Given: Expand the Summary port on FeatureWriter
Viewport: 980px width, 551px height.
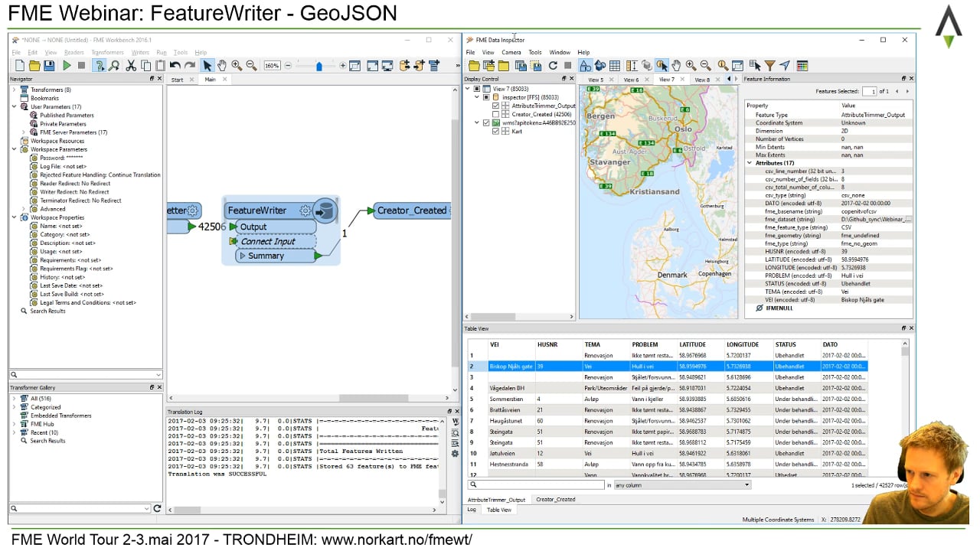Looking at the screenshot, I should pyautogui.click(x=242, y=256).
